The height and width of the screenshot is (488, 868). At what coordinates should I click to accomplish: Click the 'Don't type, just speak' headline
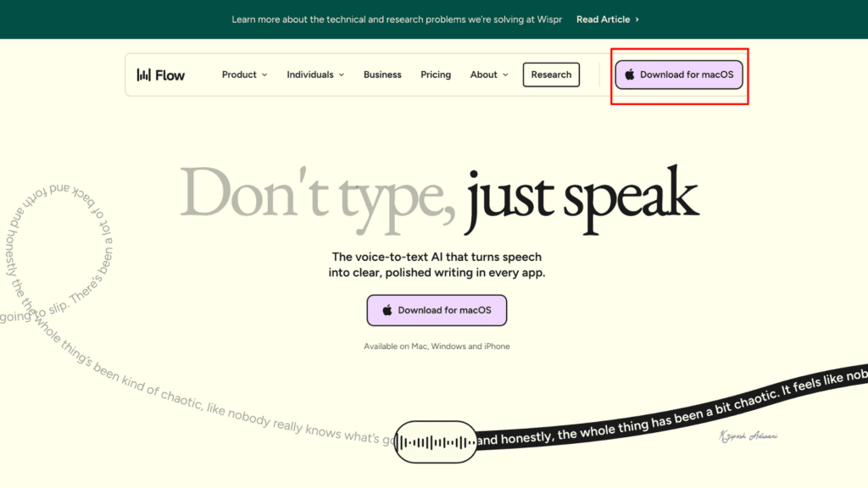pyautogui.click(x=439, y=199)
